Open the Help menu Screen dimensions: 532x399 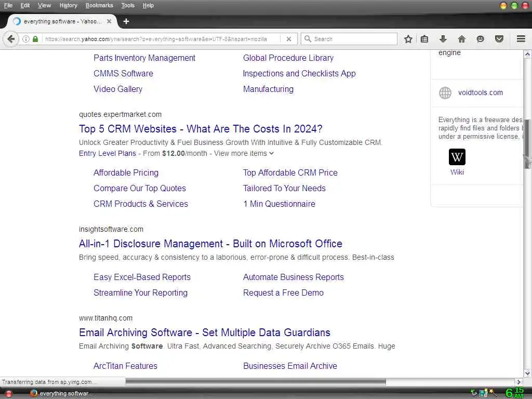click(x=148, y=5)
